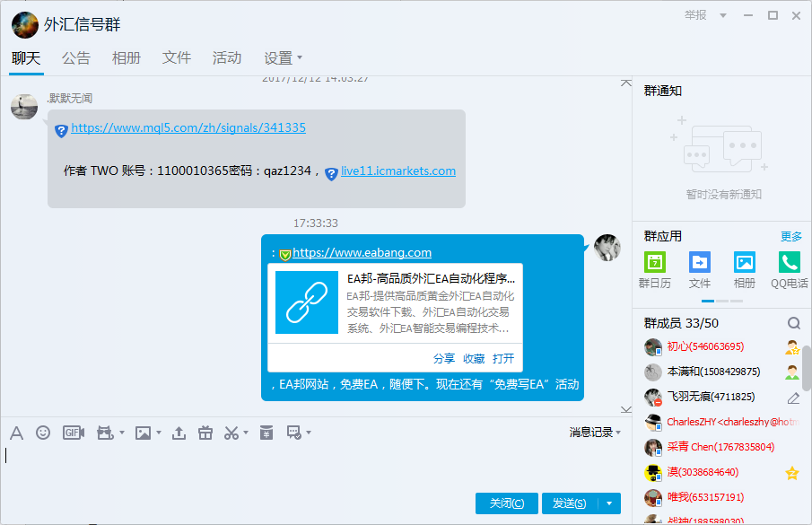
Task: Open the send options dropdown arrow
Action: 609,503
